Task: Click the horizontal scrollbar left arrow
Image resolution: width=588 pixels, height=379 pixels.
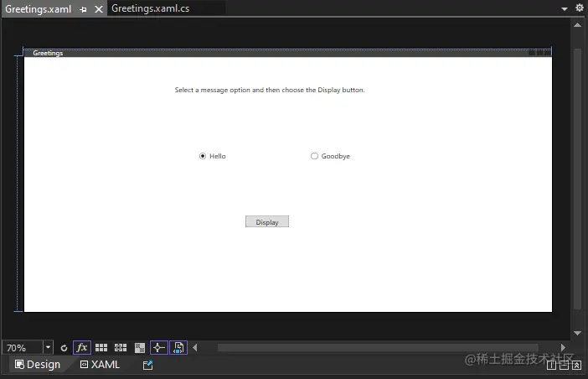Action: point(195,347)
